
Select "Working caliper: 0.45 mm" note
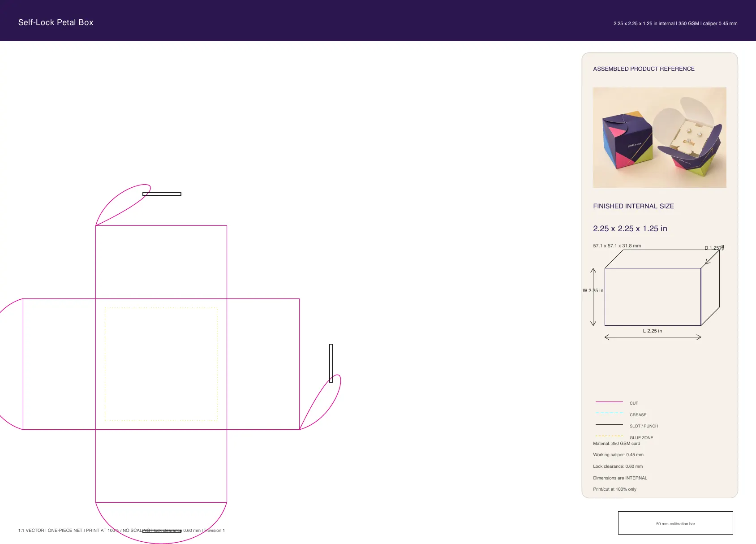[x=618, y=455]
